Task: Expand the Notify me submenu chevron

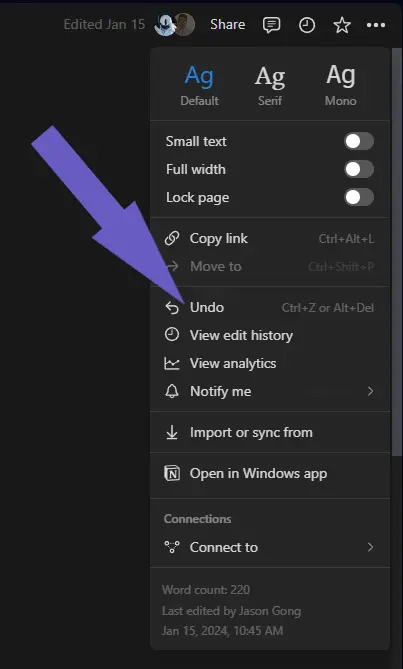Action: 370,391
